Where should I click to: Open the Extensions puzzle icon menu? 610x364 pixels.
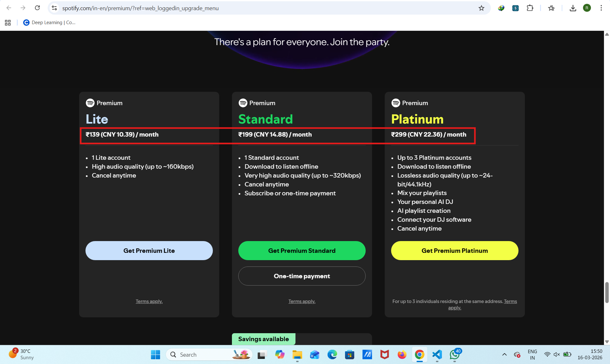pos(530,8)
